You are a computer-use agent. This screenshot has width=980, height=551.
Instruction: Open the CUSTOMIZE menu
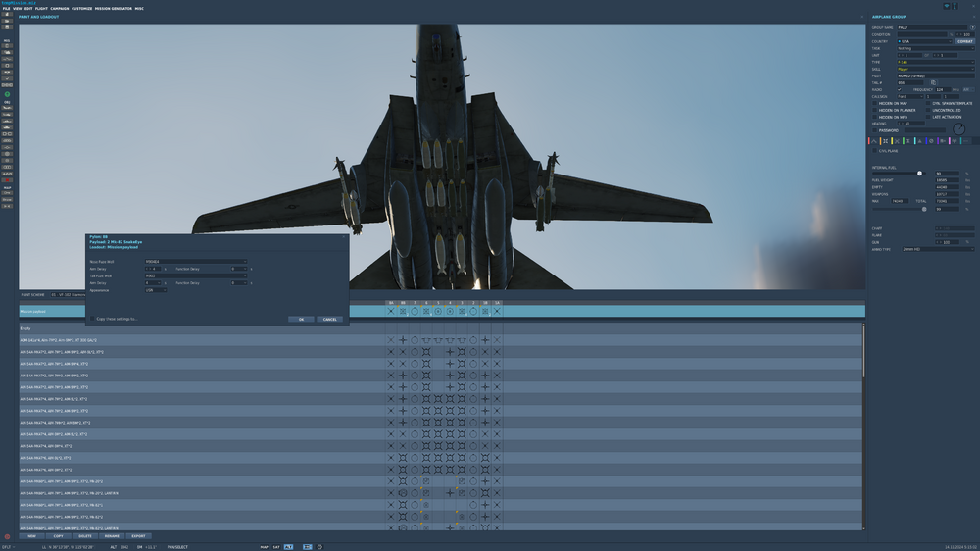pos(81,9)
